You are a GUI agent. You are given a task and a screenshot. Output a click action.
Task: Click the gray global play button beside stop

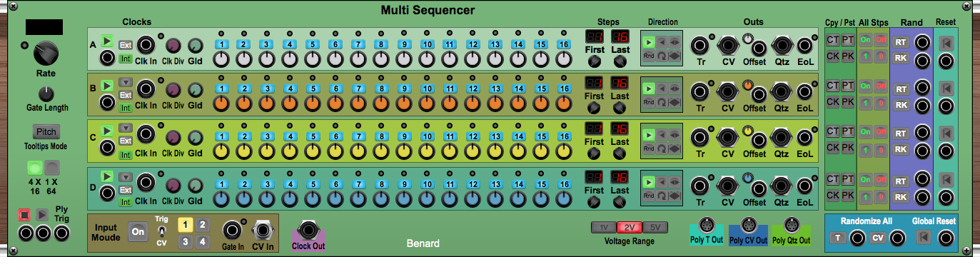[x=42, y=214]
